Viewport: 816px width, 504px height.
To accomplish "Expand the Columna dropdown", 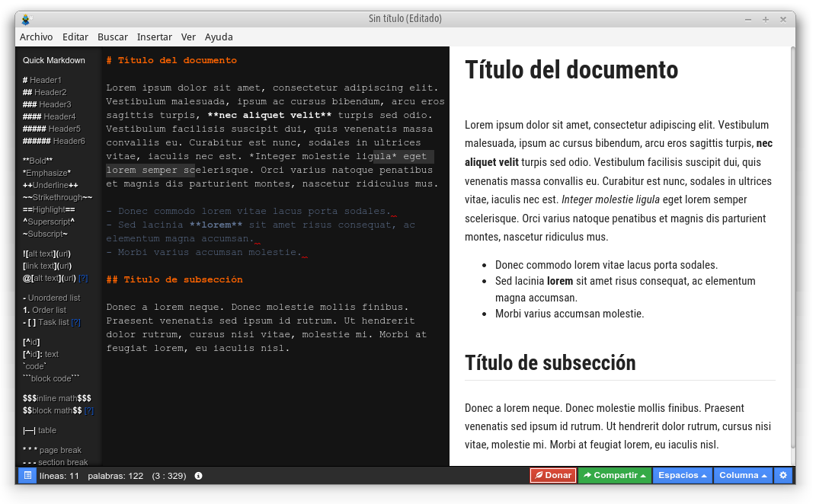I will pos(743,475).
